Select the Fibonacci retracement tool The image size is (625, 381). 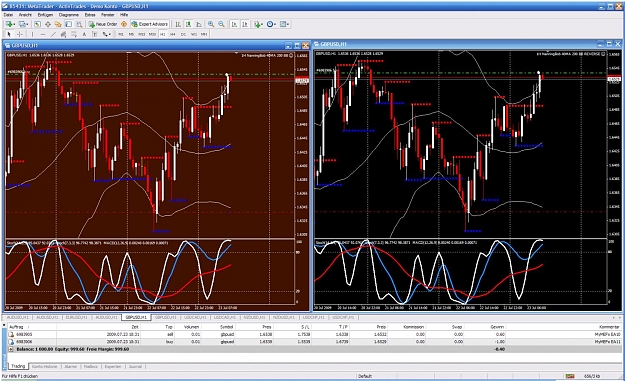coord(74,34)
